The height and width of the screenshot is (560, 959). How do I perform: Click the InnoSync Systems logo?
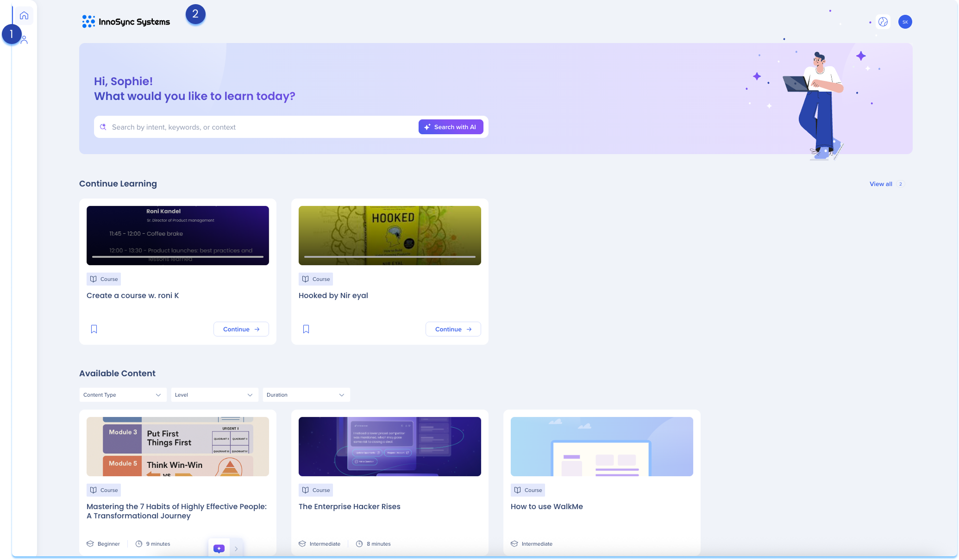(126, 22)
